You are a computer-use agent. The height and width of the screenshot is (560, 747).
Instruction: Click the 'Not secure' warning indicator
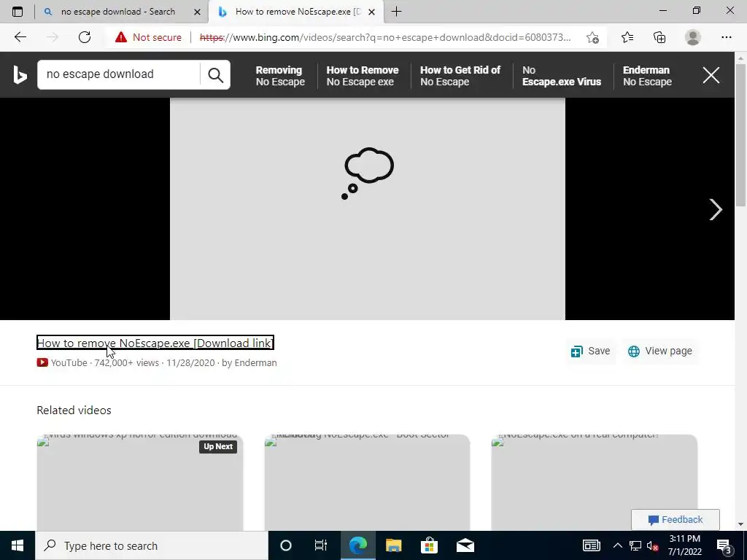[x=149, y=37]
